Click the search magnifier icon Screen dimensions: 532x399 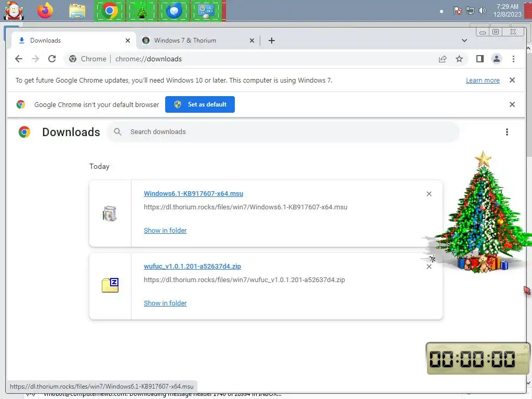117,131
